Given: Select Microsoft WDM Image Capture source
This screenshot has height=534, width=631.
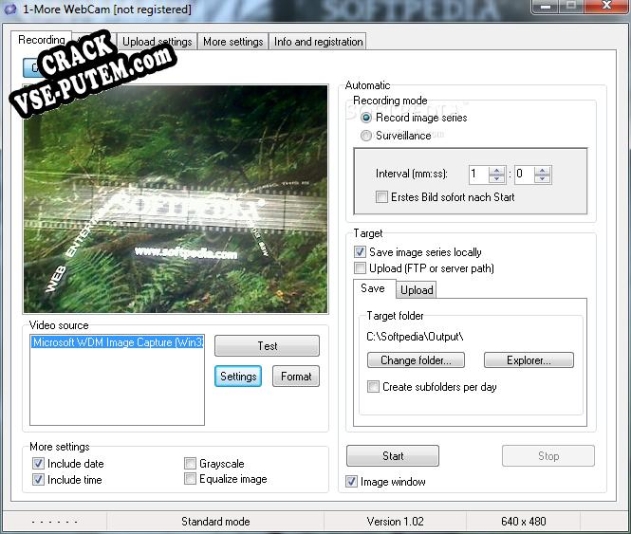Looking at the screenshot, I should pyautogui.click(x=117, y=342).
